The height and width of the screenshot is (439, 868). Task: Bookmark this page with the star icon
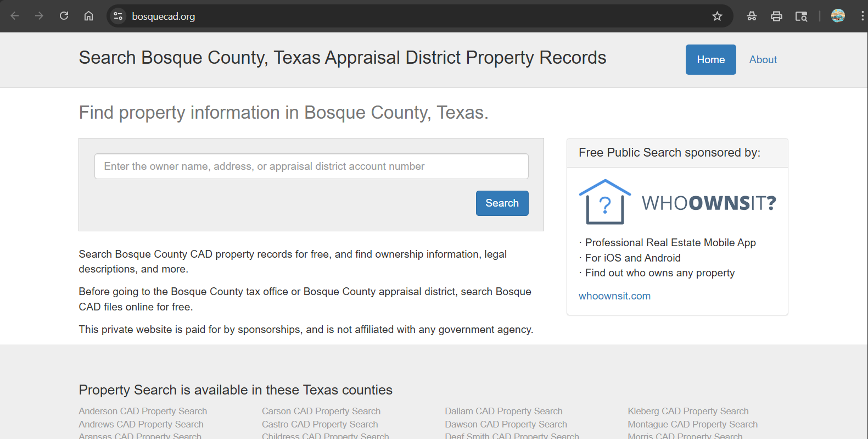click(x=717, y=16)
